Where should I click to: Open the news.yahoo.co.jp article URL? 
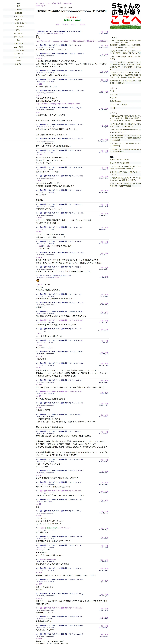coord(72,41)
